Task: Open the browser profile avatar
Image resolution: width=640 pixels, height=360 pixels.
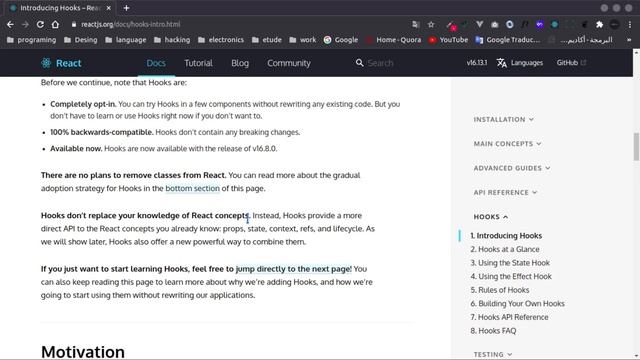Action: [x=614, y=24]
